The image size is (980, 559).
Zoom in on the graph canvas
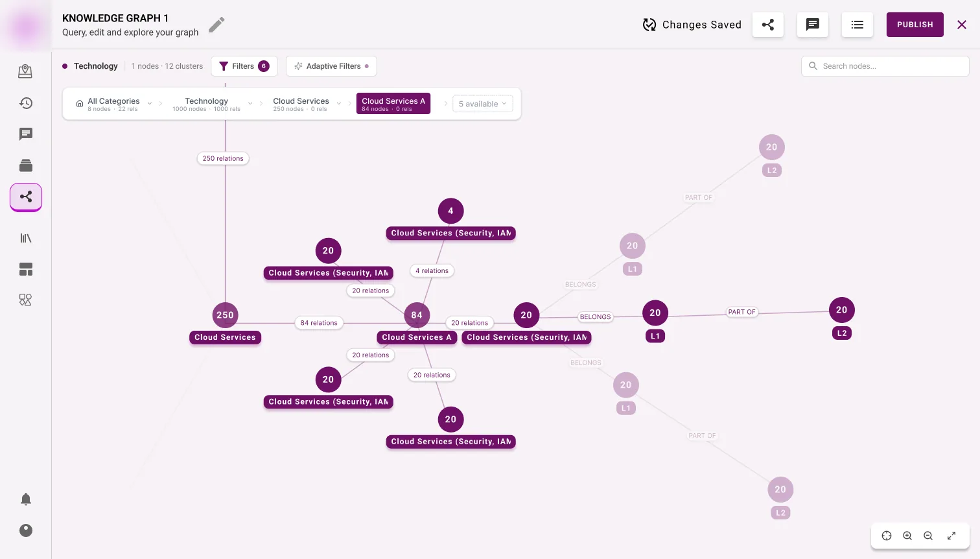[907, 536]
